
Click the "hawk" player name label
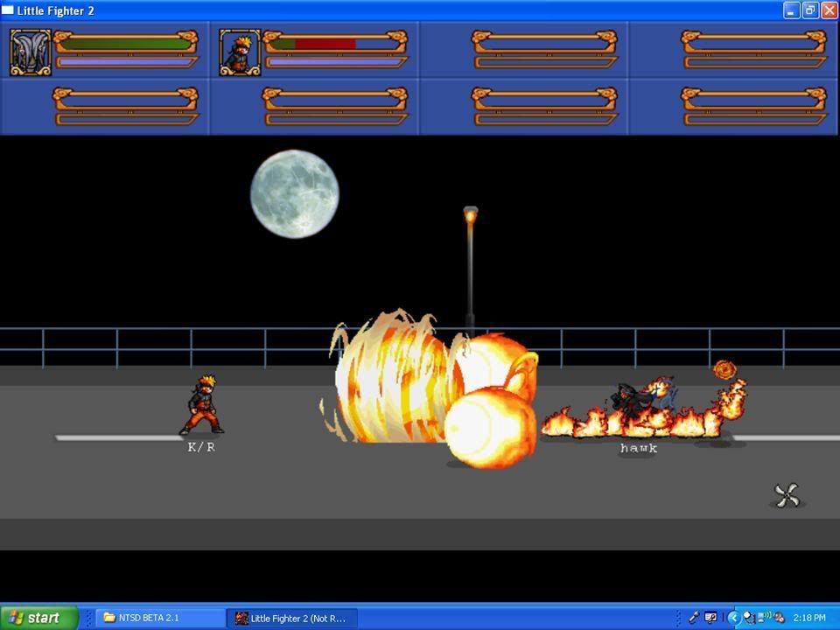pos(639,448)
